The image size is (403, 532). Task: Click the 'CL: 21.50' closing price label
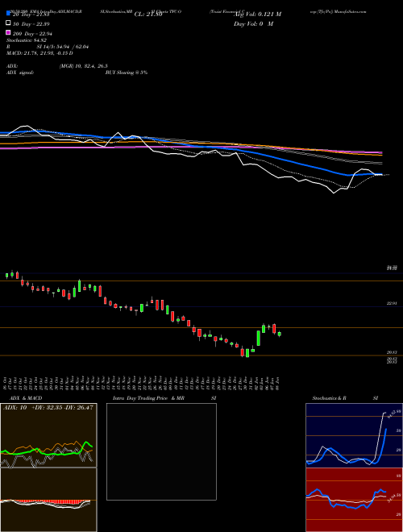click(148, 15)
